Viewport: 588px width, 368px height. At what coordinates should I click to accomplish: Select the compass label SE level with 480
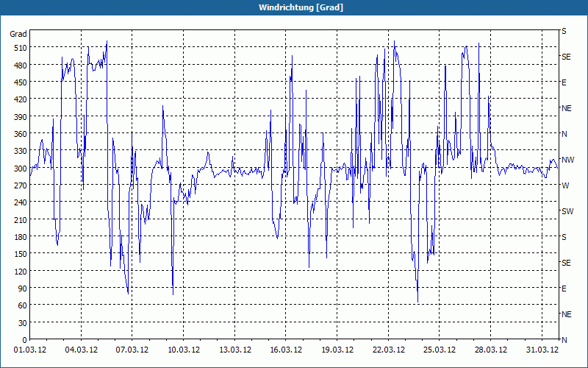coord(566,57)
